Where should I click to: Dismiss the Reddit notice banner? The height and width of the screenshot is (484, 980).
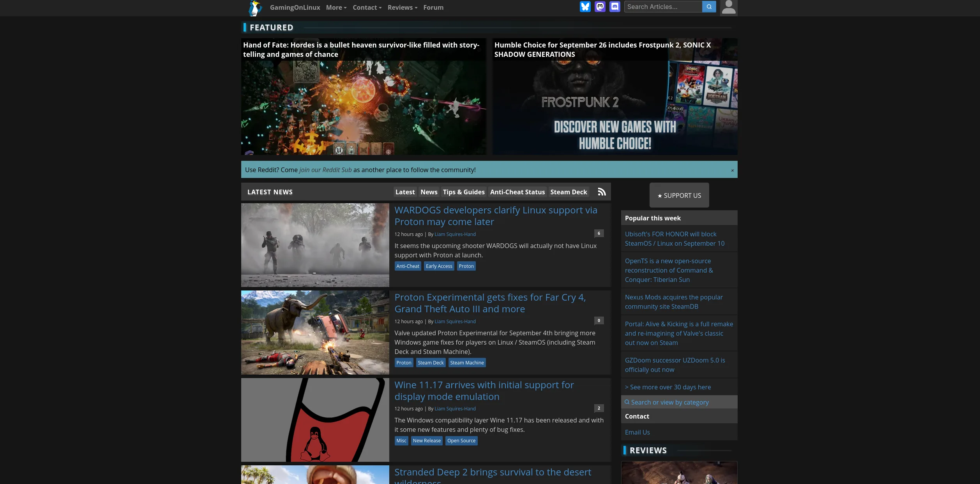click(732, 170)
